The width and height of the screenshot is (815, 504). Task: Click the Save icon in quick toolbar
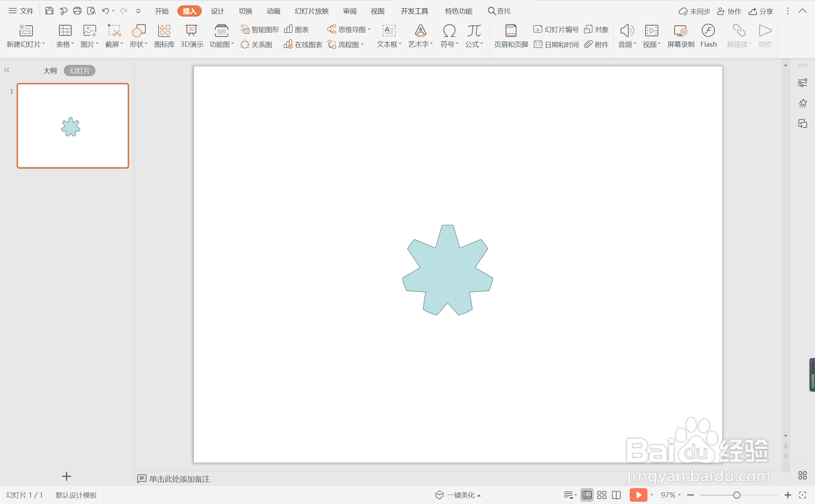pos(49,11)
